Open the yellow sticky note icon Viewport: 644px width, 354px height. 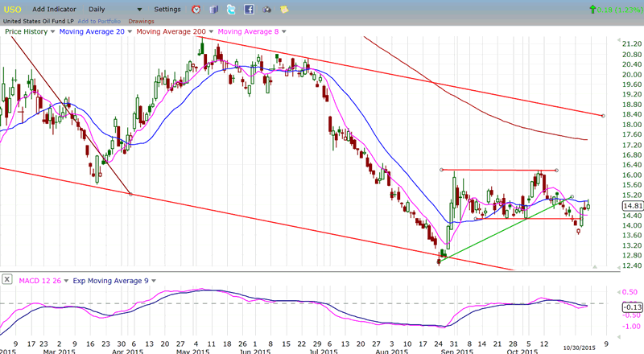click(284, 9)
